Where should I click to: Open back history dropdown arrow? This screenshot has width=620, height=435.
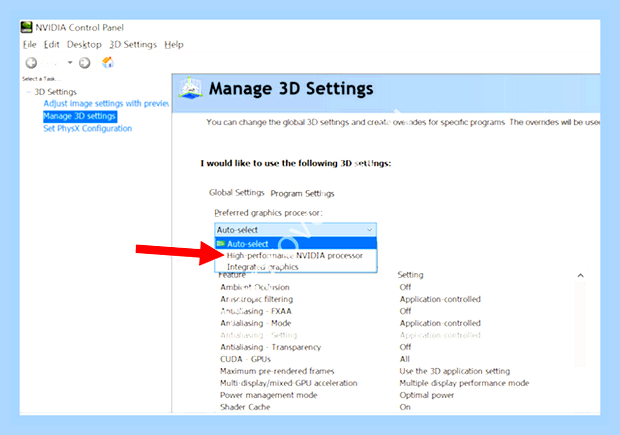click(70, 62)
